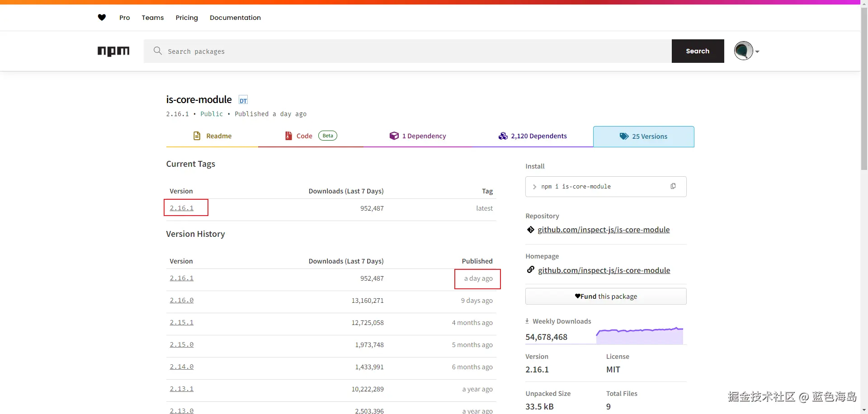Go to the npm logo home

click(x=113, y=51)
